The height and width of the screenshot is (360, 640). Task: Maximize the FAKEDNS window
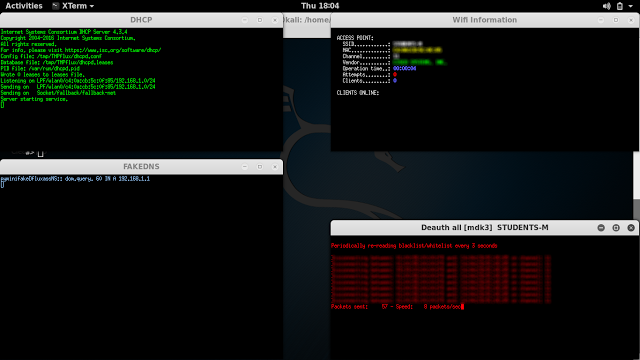(260, 167)
